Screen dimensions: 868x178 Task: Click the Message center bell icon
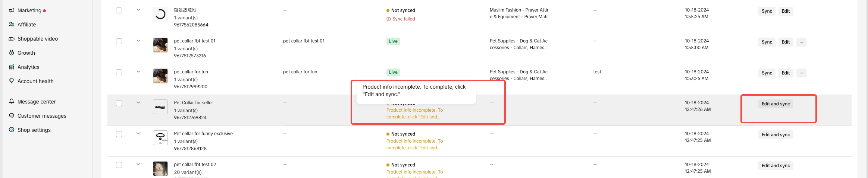coord(12,101)
